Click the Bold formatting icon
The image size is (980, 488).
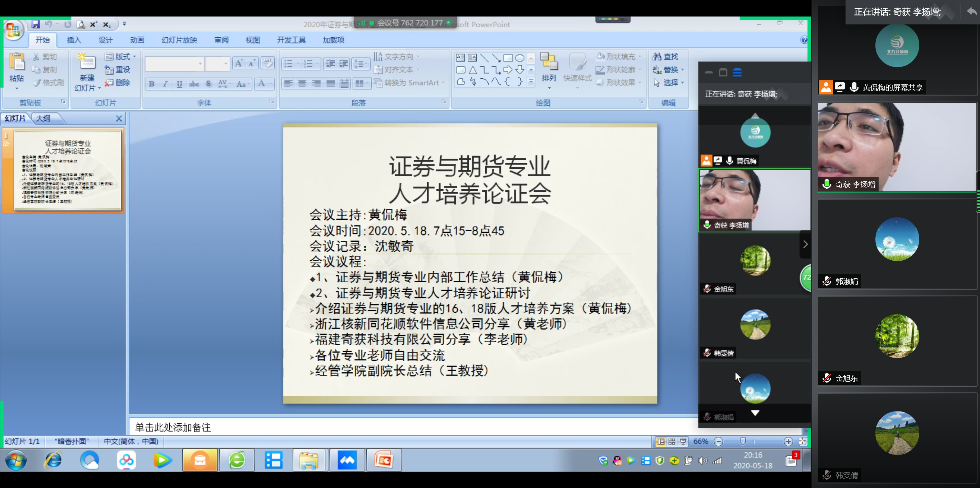click(151, 84)
